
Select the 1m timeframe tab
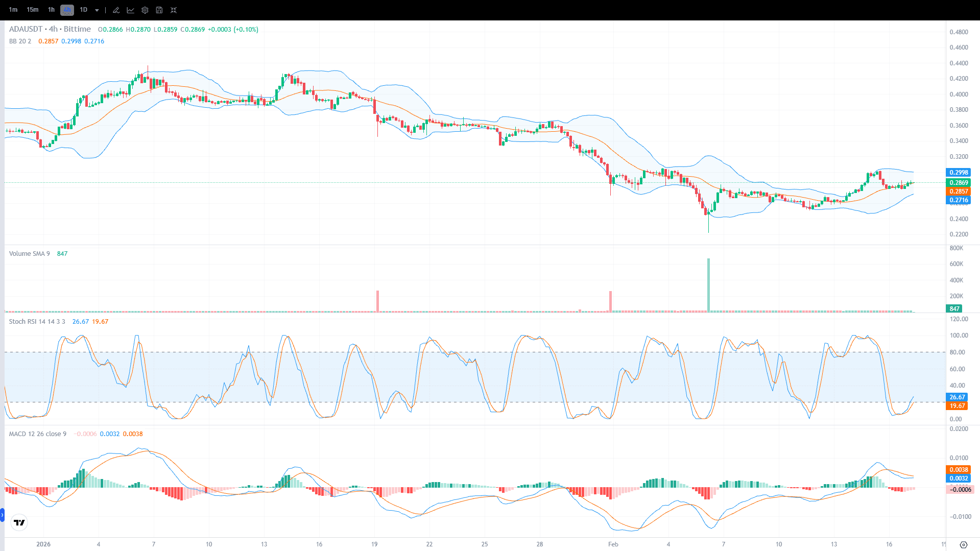point(13,10)
